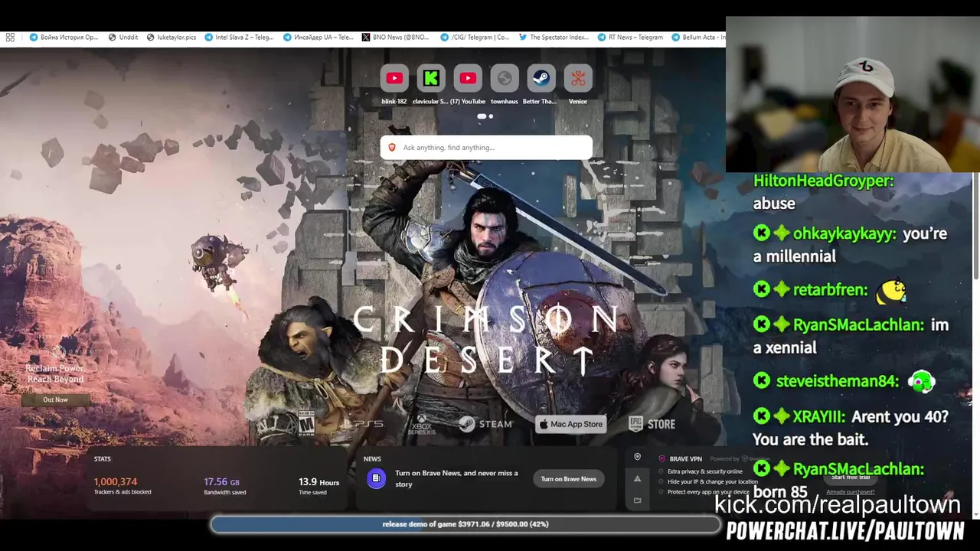
Task: Select the VPN shield widget tab icon
Action: (637, 457)
